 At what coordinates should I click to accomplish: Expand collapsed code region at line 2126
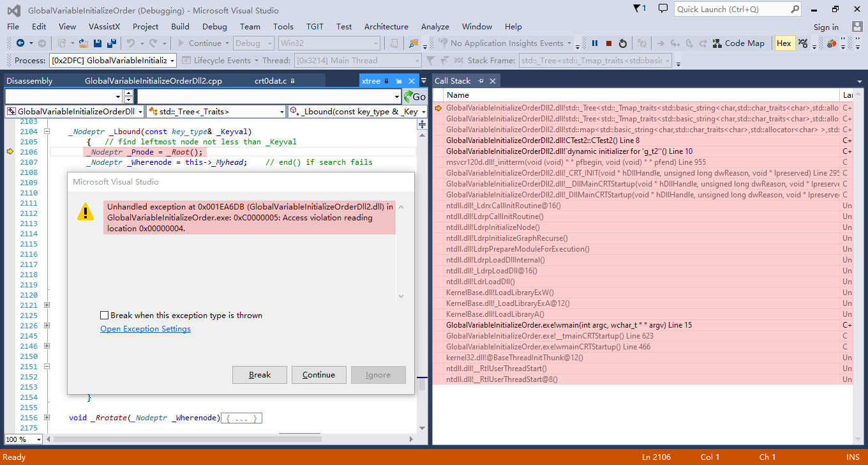[47, 326]
